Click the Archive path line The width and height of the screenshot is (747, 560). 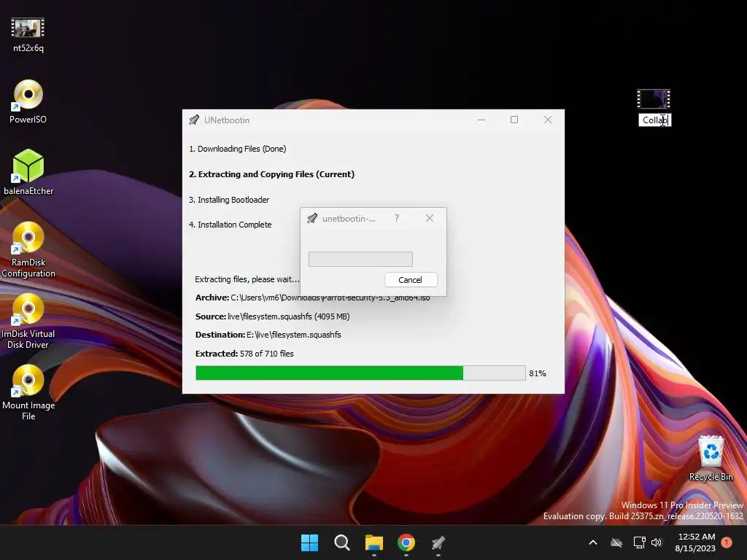[x=312, y=297]
